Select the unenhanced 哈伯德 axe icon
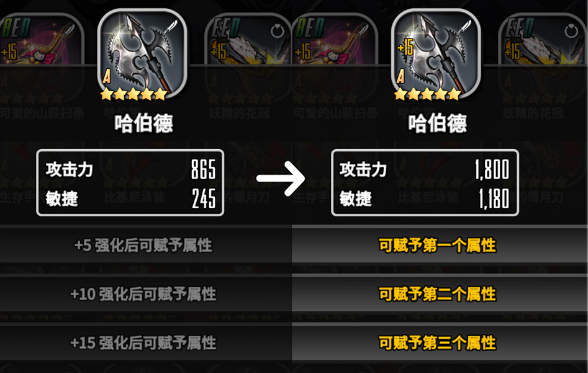Image resolution: width=588 pixels, height=373 pixels. tap(142, 55)
